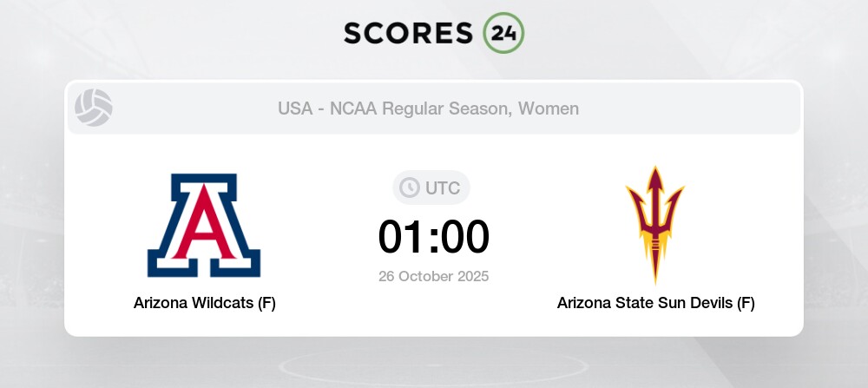Click the (F) suffix after Sun Devils
Image resolution: width=868 pixels, height=388 pixels.
[x=745, y=303]
